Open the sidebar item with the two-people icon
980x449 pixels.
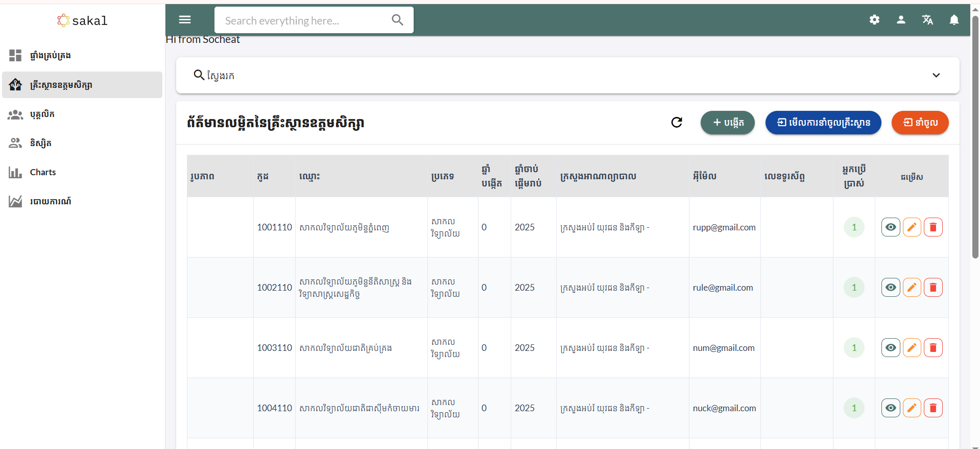[82, 143]
